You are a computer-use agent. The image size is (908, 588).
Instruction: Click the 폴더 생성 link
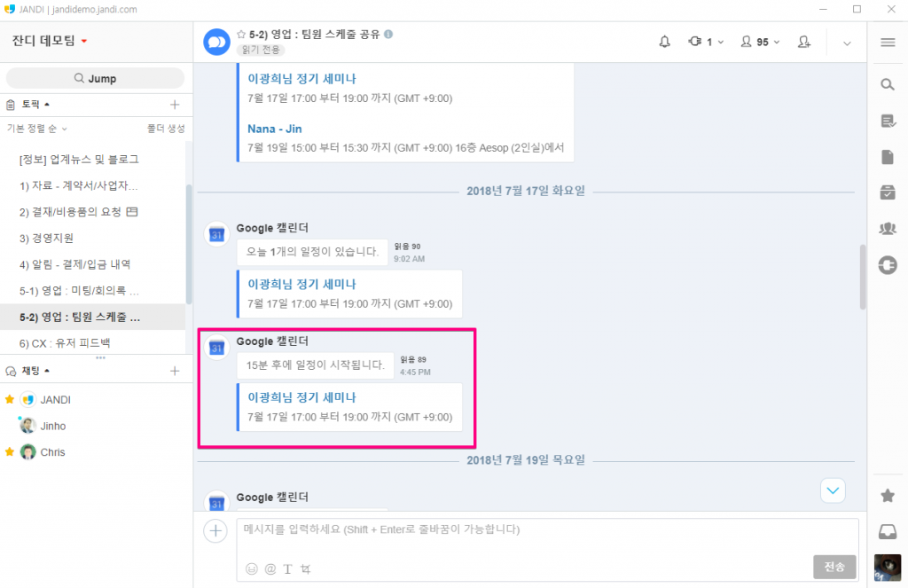point(166,129)
